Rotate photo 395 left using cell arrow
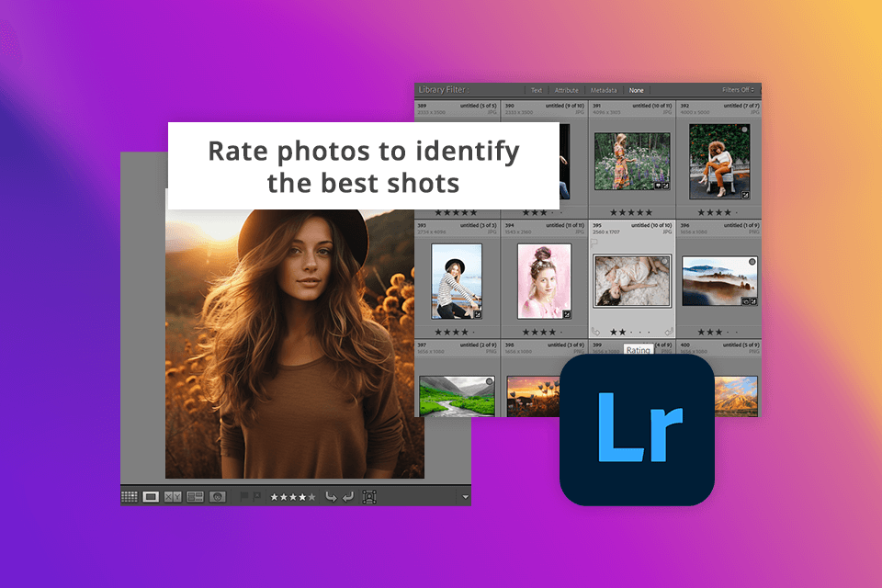The width and height of the screenshot is (882, 588). (595, 332)
